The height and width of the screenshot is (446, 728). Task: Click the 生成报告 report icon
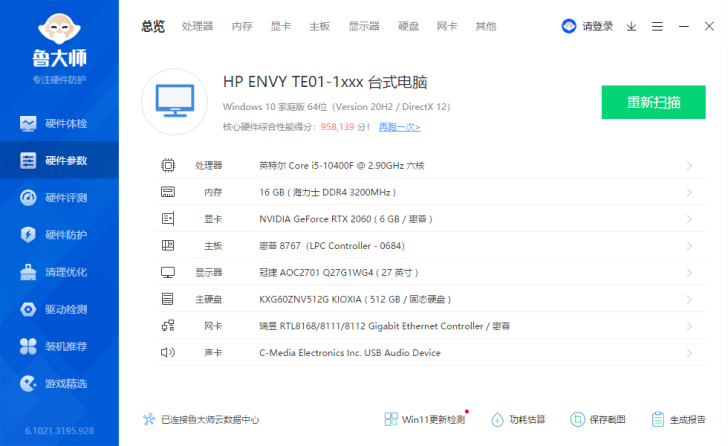point(658,420)
